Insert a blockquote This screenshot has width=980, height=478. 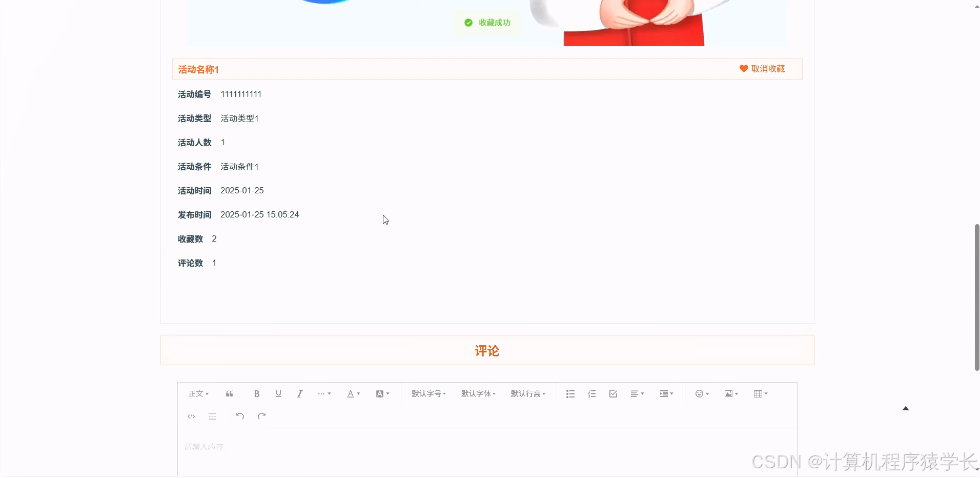[229, 393]
